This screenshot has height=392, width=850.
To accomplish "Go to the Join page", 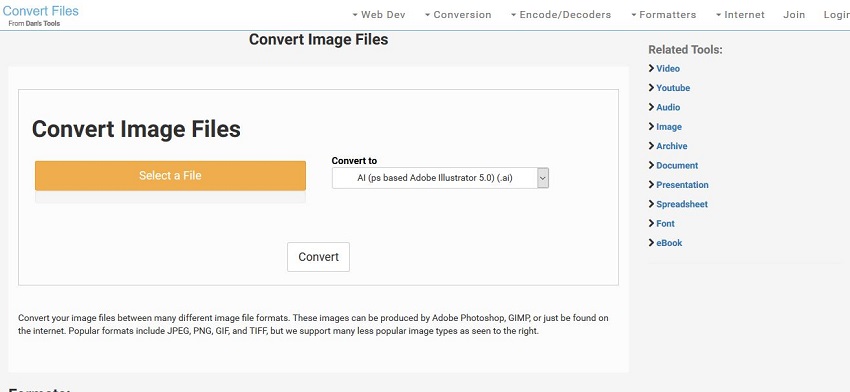I will [794, 15].
